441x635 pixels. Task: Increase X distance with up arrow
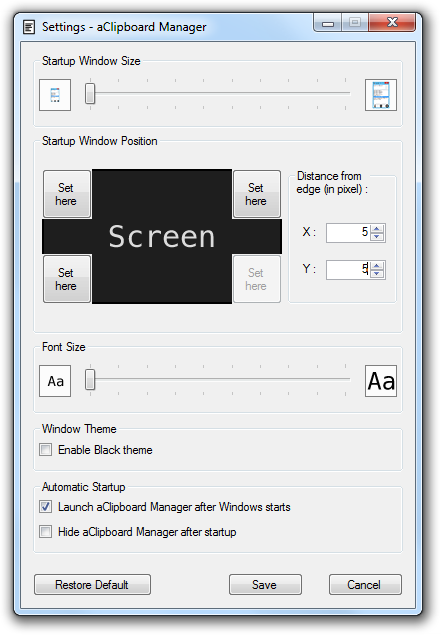click(x=377, y=228)
